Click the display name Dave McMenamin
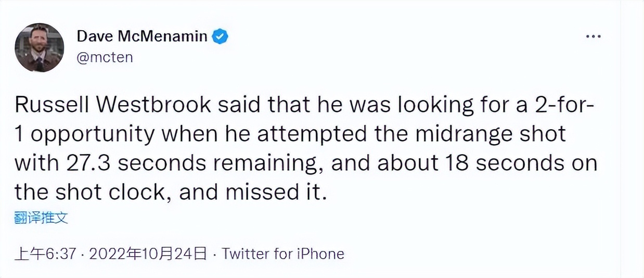Image resolution: width=644 pixels, height=278 pixels. click(143, 36)
